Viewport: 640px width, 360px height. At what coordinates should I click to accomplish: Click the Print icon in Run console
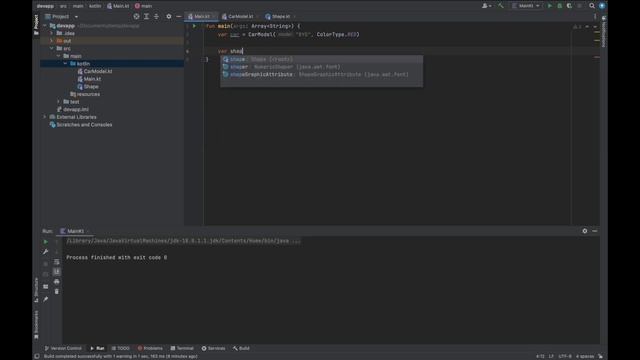[x=57, y=282]
